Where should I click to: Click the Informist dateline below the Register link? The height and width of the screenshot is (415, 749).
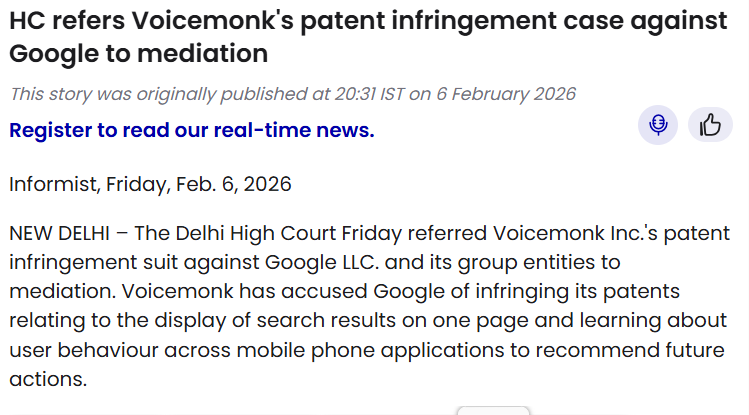(x=150, y=184)
